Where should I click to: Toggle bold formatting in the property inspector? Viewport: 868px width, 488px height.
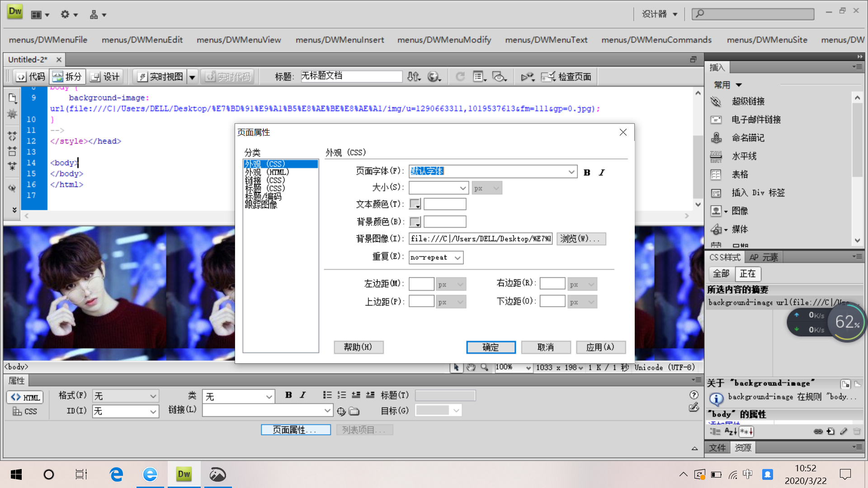coord(288,395)
